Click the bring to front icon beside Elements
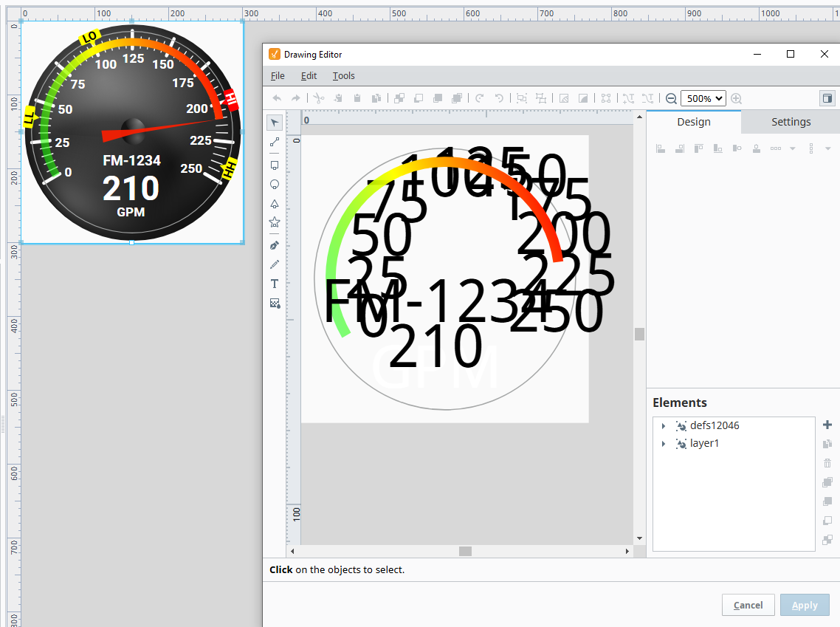 pos(827,482)
